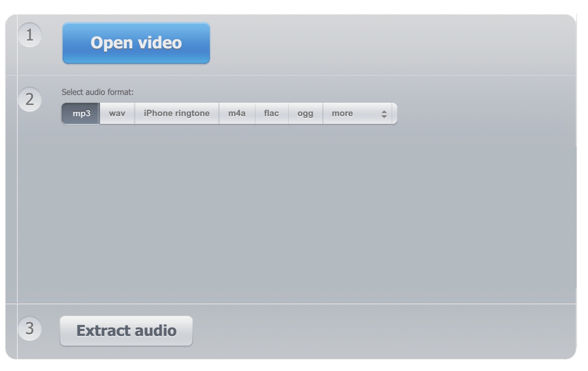Click the word more in format selector
The image size is (588, 371).
(x=342, y=114)
